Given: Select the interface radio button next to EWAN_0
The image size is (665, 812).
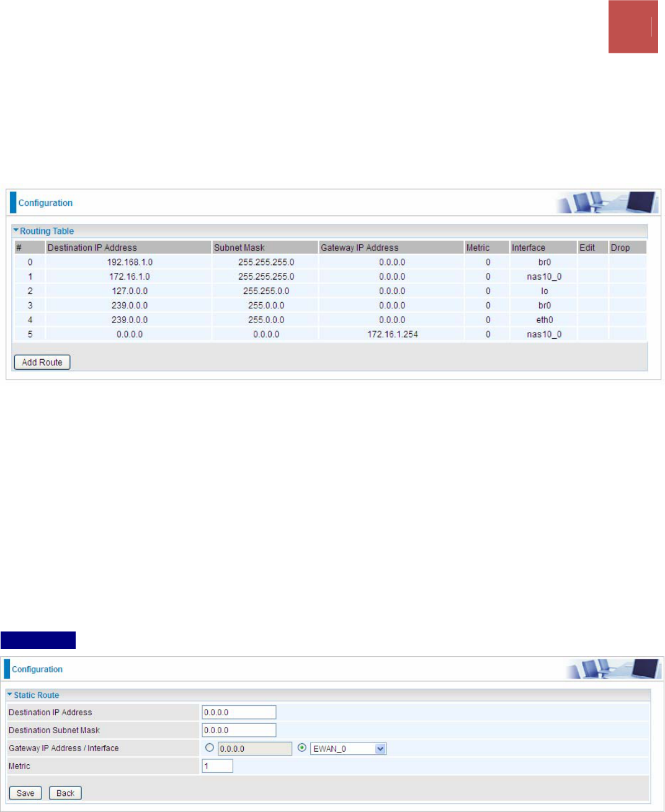Looking at the screenshot, I should click(x=302, y=747).
